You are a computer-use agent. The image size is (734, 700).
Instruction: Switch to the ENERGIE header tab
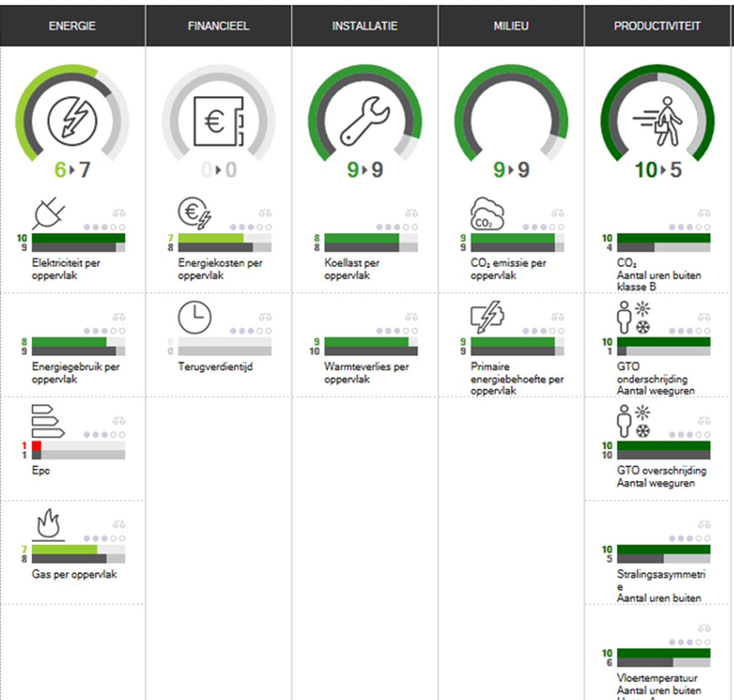(72, 26)
